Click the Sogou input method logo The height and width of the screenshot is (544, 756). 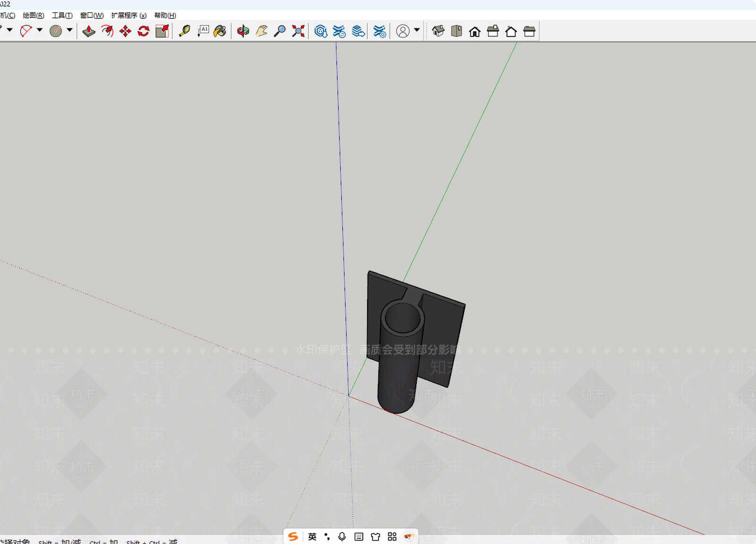coord(293,536)
